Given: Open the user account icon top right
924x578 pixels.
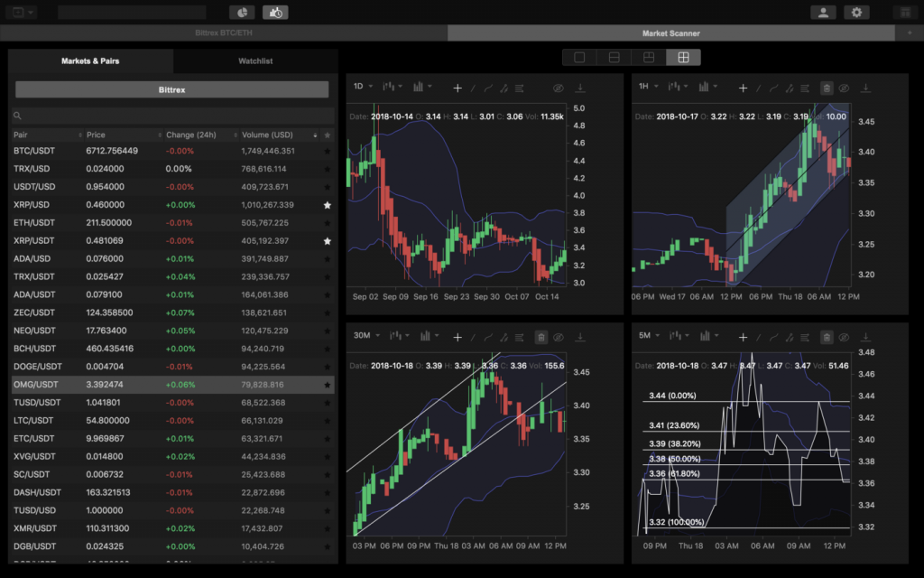Looking at the screenshot, I should [823, 13].
